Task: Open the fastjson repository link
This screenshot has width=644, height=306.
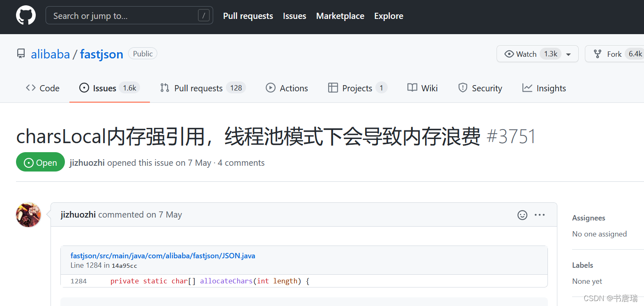Action: [x=101, y=54]
